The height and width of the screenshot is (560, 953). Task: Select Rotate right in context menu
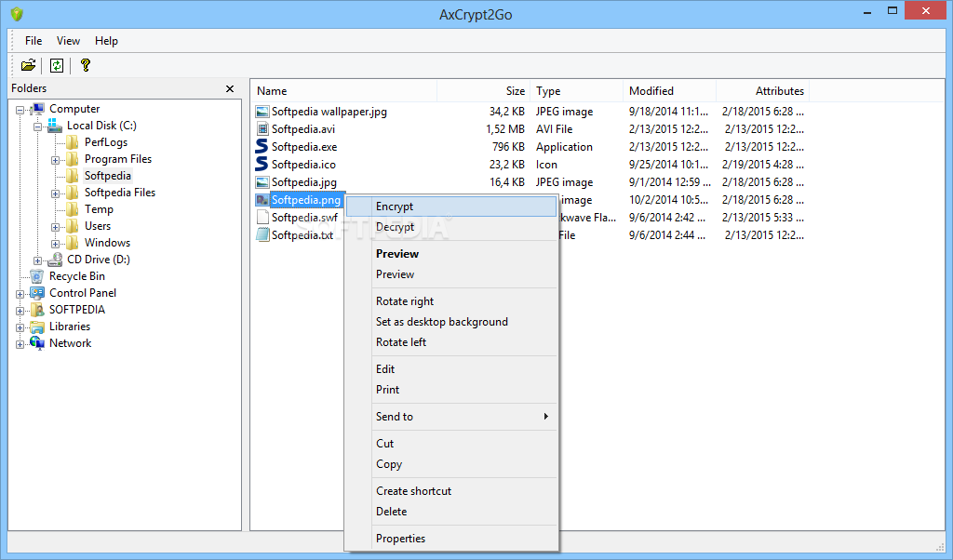pos(451,301)
